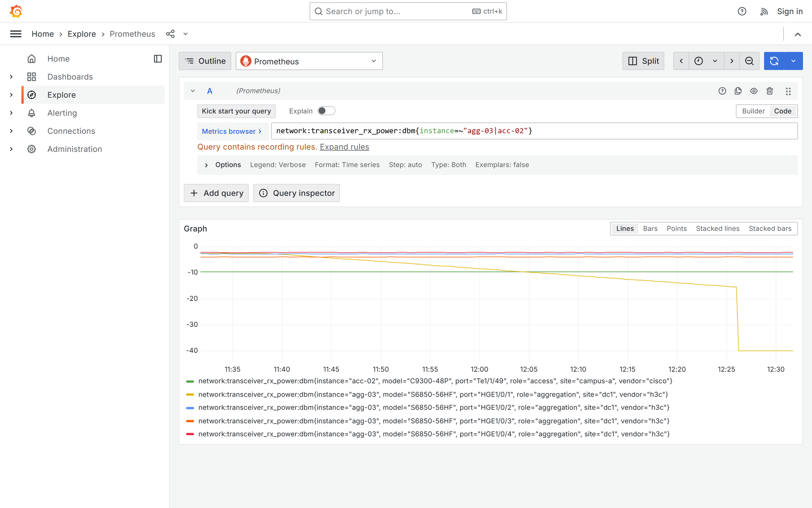Open the time picker clock icon
The width and height of the screenshot is (812, 508).
699,61
